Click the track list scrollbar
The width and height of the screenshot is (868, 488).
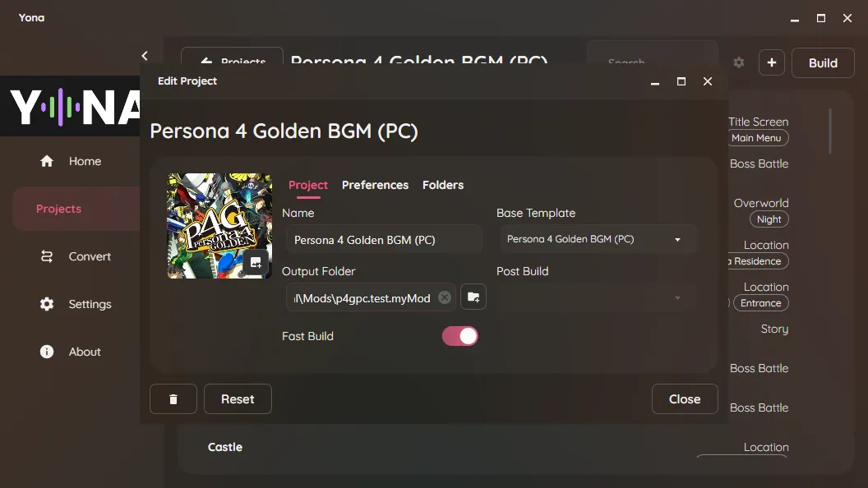pyautogui.click(x=830, y=131)
